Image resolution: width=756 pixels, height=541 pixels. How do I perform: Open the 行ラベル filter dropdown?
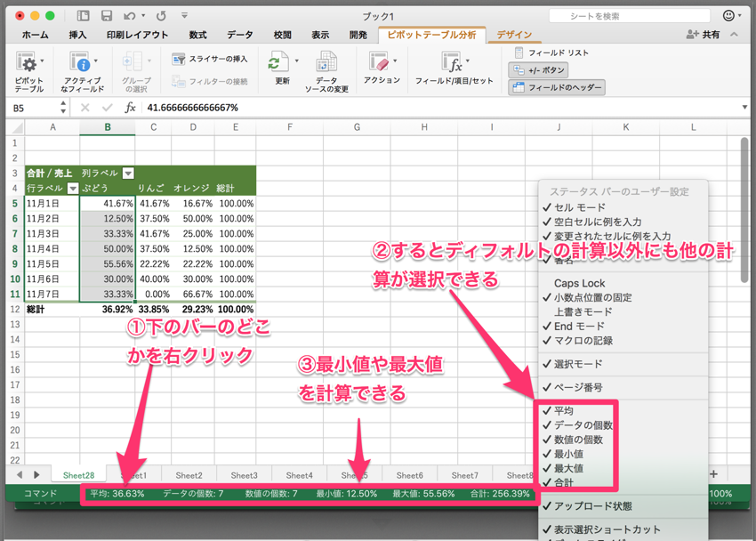[x=73, y=189]
